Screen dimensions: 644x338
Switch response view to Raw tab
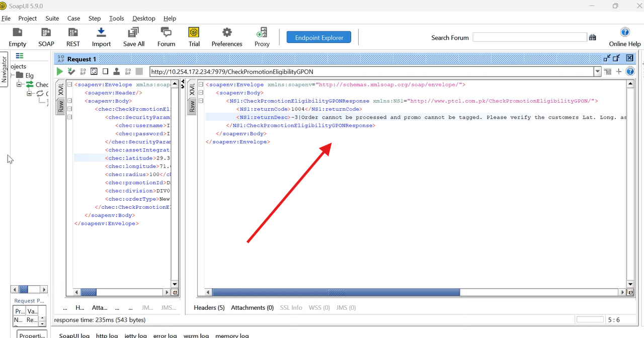pos(192,106)
